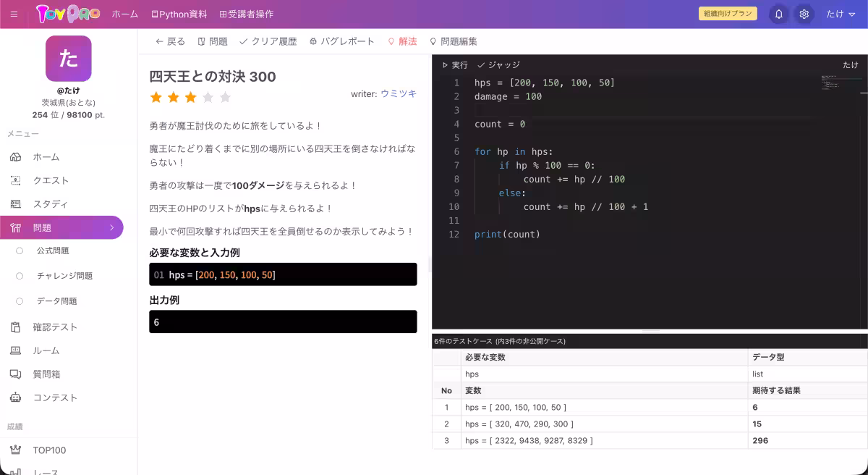This screenshot has width=868, height=475.
Task: Click inside the code editor
Action: point(615,181)
